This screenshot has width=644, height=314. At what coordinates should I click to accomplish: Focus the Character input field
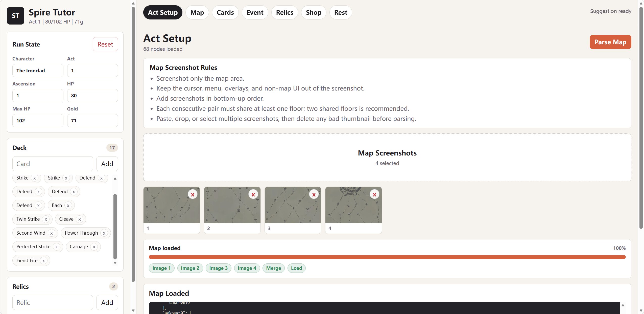point(38,71)
